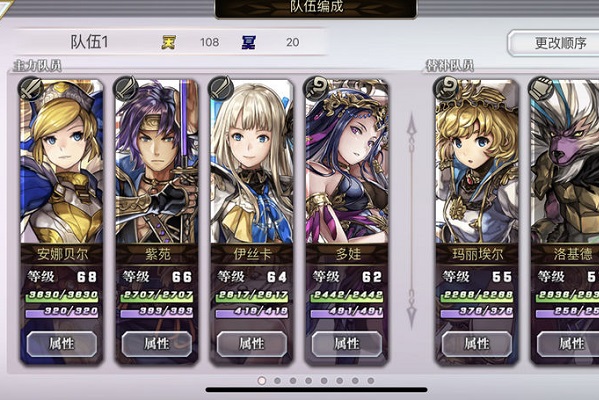
Task: Tap the blue 冥 element icon
Action: pos(248,42)
